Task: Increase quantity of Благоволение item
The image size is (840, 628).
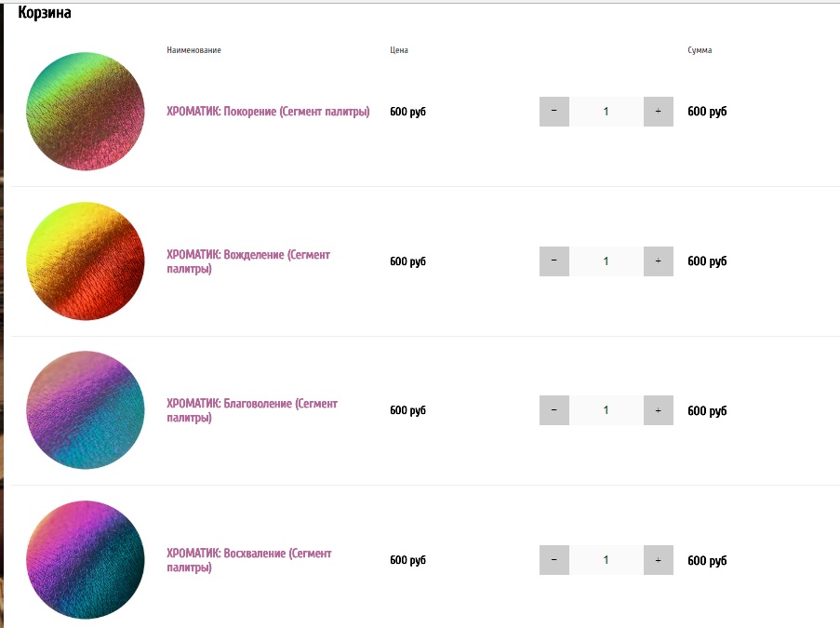Action: tap(659, 410)
